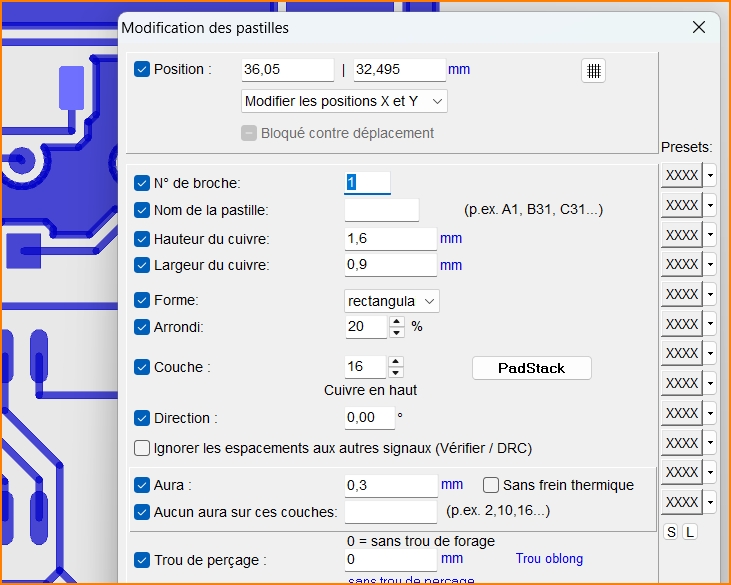This screenshot has width=731, height=585.
Task: Click the first XXXX preset button
Action: click(681, 175)
